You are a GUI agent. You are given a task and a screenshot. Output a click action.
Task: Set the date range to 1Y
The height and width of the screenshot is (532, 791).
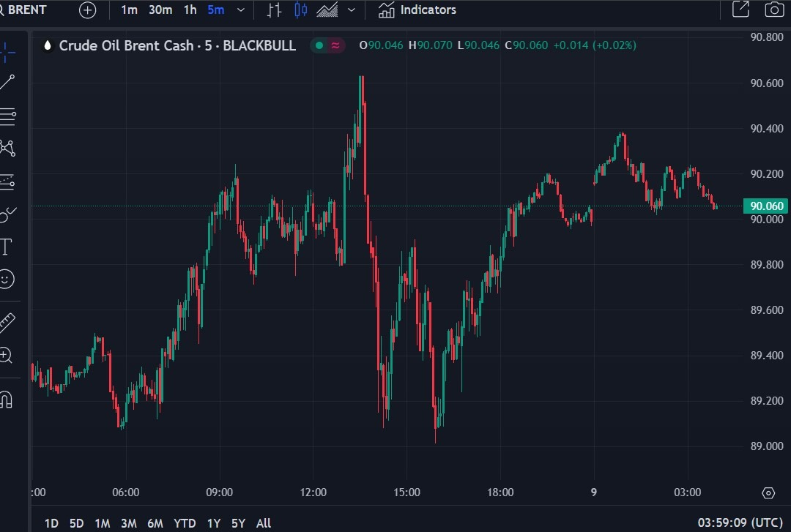214,523
